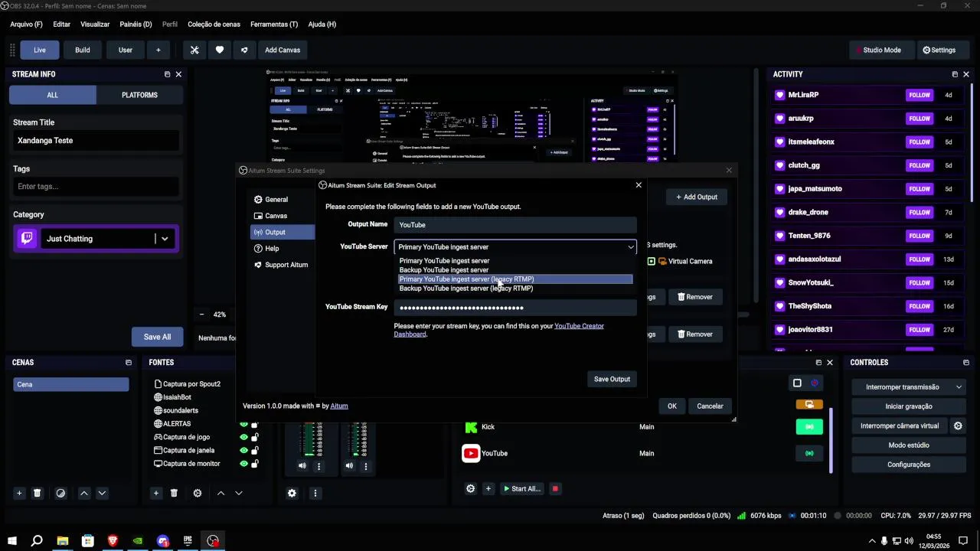Toggle lock on Captura de monitor source

(x=255, y=464)
